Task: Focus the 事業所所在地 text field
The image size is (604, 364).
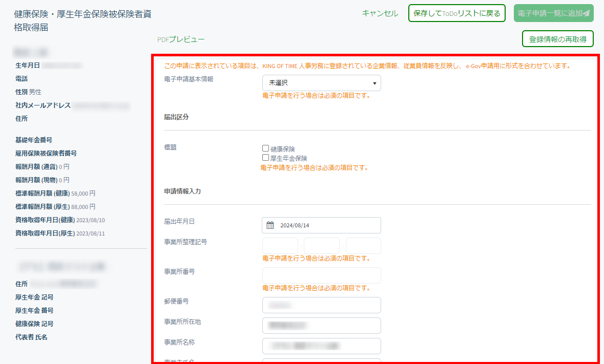Action: pos(321,326)
